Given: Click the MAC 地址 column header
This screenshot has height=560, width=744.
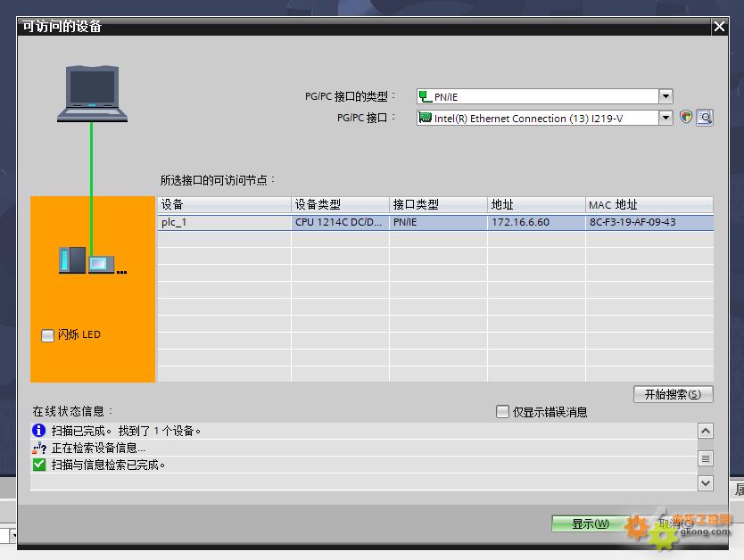Looking at the screenshot, I should [x=649, y=204].
